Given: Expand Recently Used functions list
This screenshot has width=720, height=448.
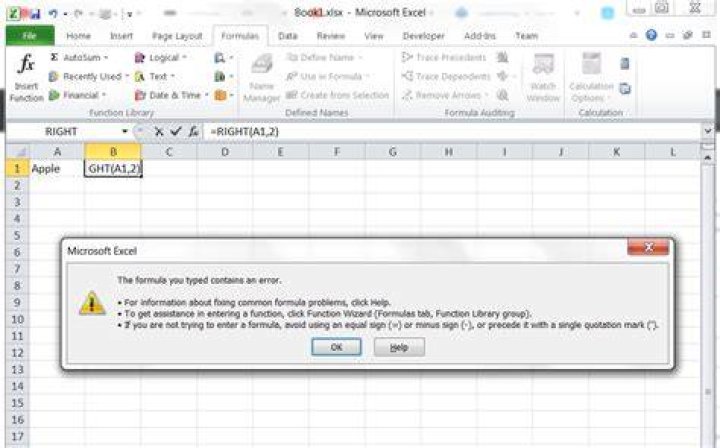Looking at the screenshot, I should click(x=89, y=76).
